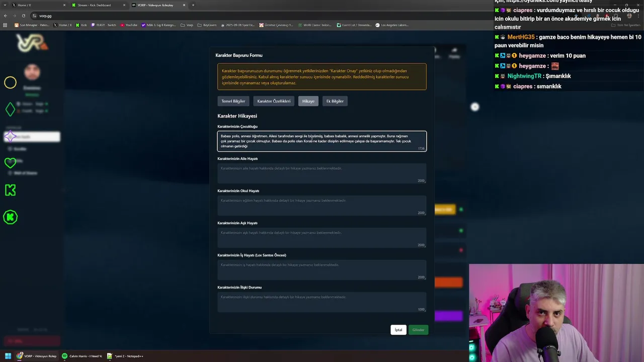Image resolution: width=644 pixels, height=362 pixels.
Task: Open the 2025-09-06 Spor Ek bookmark
Action: point(238,25)
